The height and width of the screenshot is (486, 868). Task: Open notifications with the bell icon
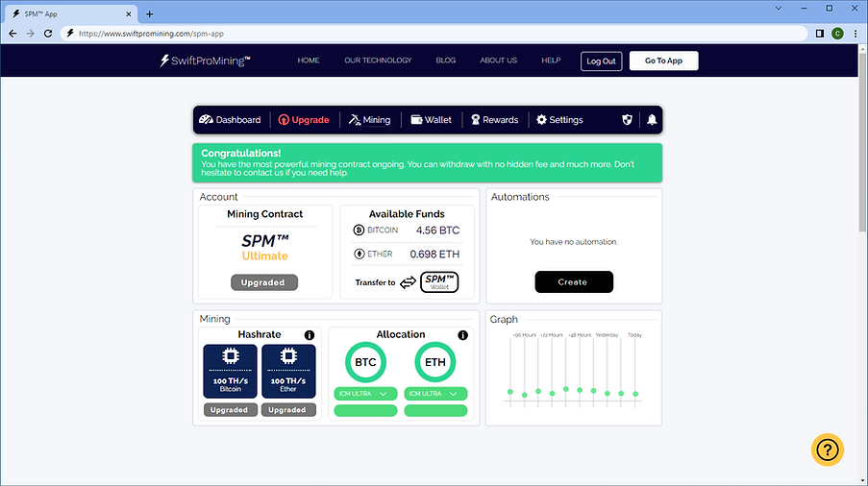click(x=652, y=119)
